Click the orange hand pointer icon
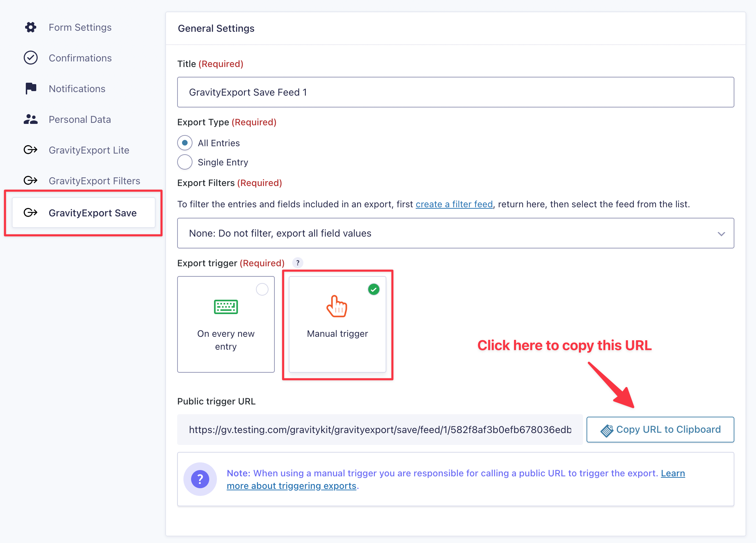The image size is (756, 543). pyautogui.click(x=337, y=306)
